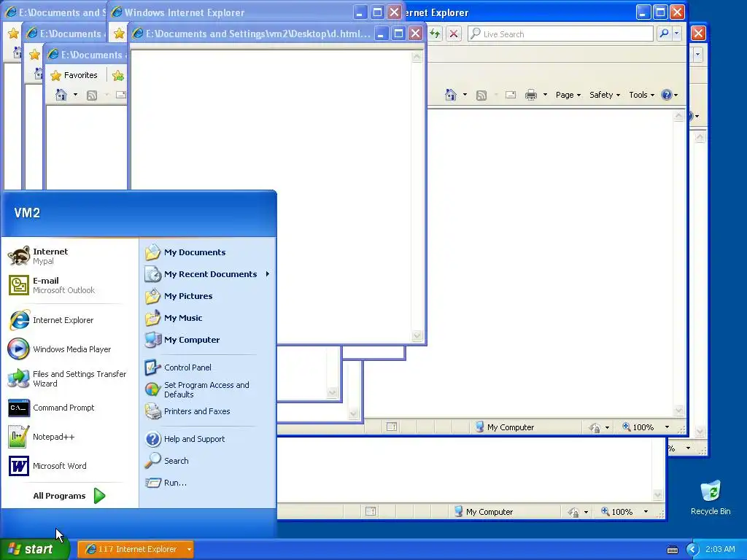Click the keyboard icon in system tray

(x=672, y=550)
